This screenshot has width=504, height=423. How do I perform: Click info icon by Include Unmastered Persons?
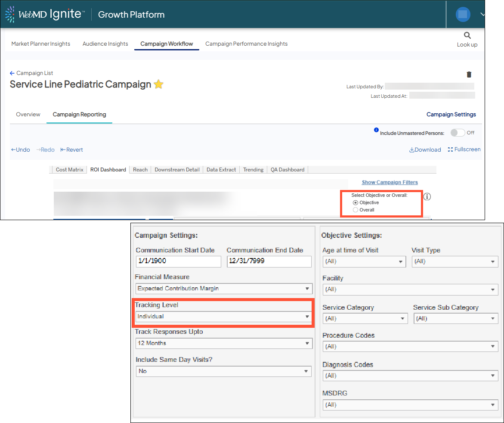376,130
